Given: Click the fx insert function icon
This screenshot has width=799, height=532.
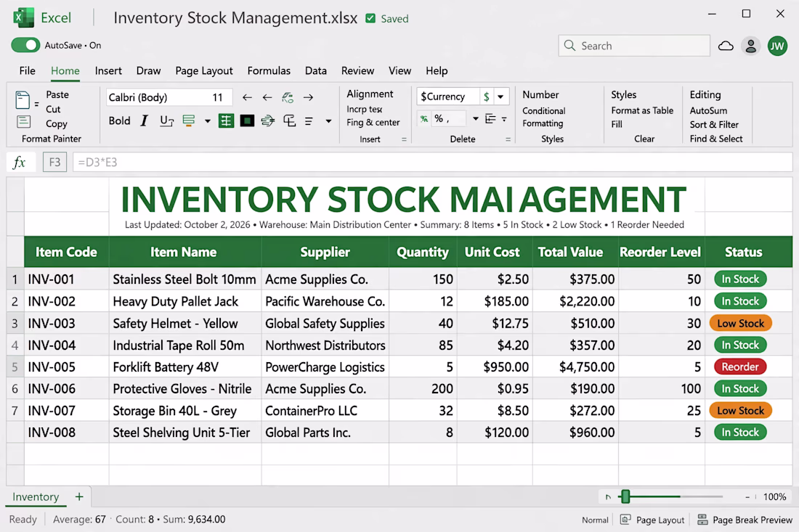Looking at the screenshot, I should pos(20,163).
